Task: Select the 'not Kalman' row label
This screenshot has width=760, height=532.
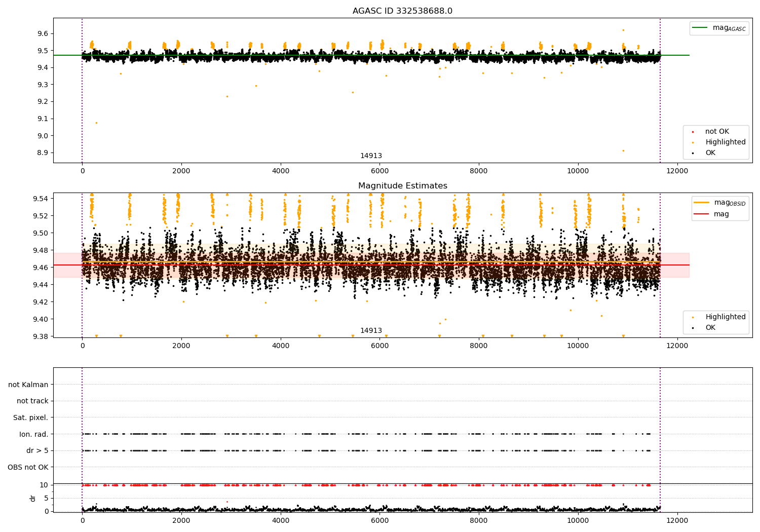Action: click(x=28, y=385)
